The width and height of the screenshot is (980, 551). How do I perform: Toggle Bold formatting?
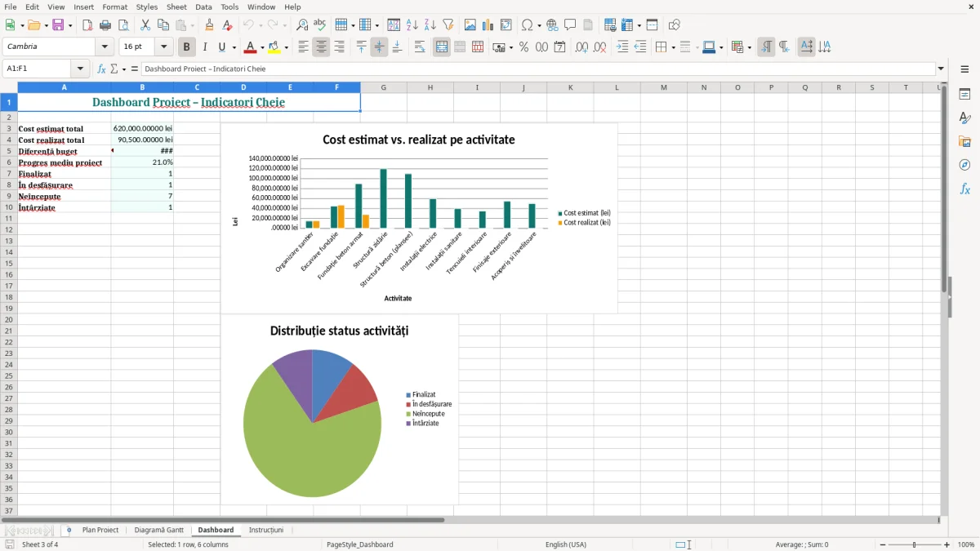tap(187, 47)
